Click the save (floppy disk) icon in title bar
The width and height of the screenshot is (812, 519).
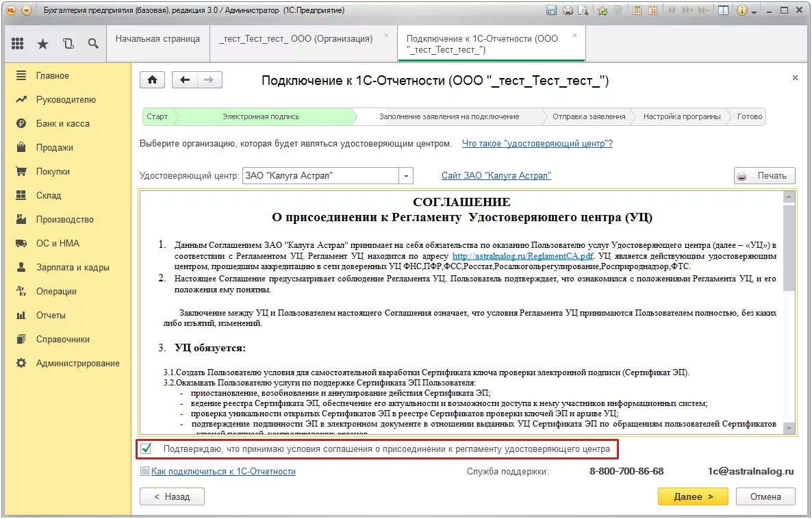[551, 10]
